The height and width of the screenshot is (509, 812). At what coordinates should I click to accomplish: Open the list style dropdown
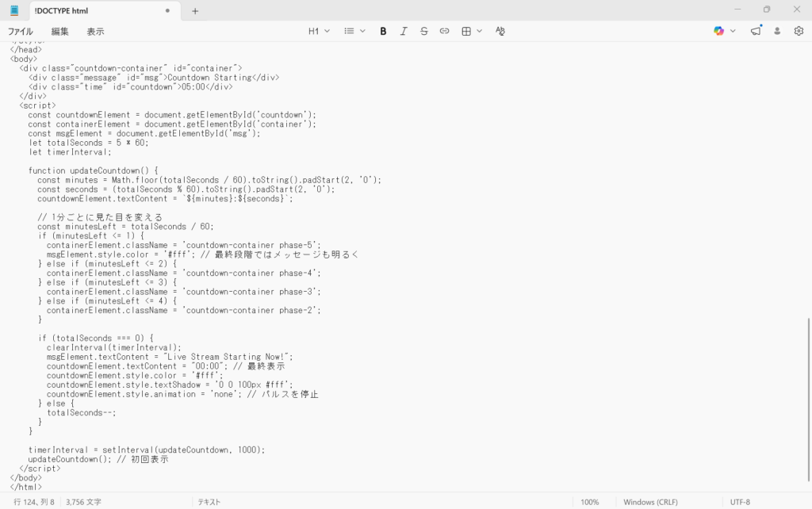pyautogui.click(x=354, y=31)
